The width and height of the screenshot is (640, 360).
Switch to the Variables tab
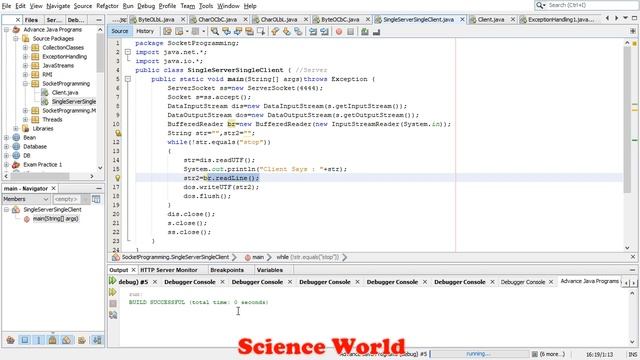270,270
